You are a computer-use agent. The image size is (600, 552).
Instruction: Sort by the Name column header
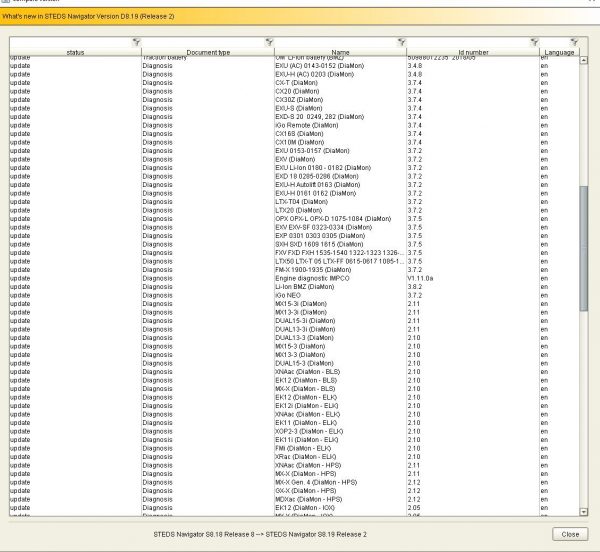pos(341,52)
